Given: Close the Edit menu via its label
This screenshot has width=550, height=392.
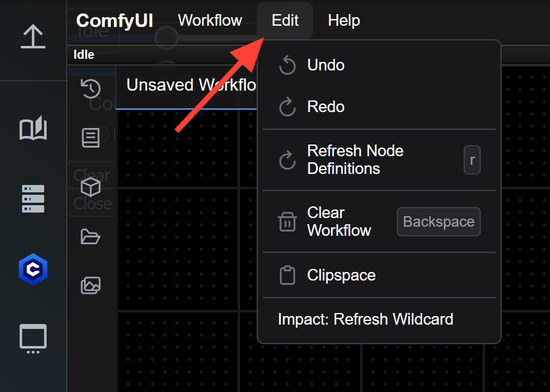Looking at the screenshot, I should 285,20.
